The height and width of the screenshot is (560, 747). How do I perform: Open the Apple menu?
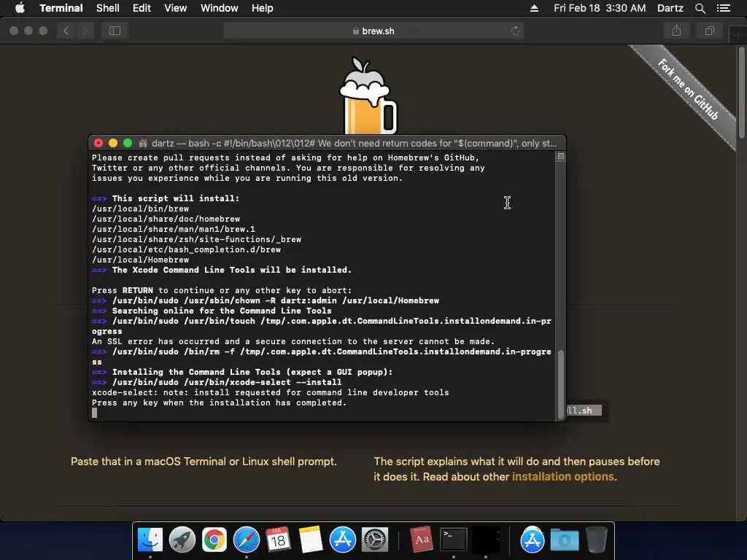pyautogui.click(x=20, y=8)
